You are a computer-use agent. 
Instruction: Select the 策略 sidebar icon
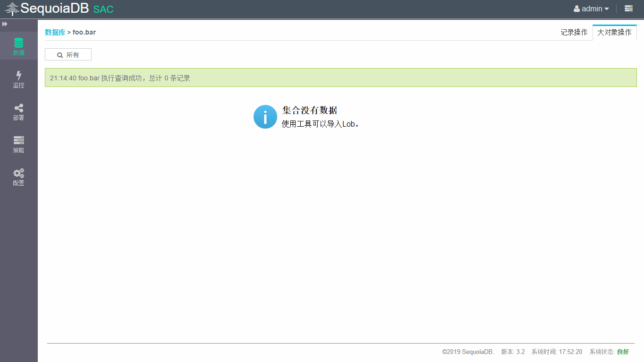(18, 144)
